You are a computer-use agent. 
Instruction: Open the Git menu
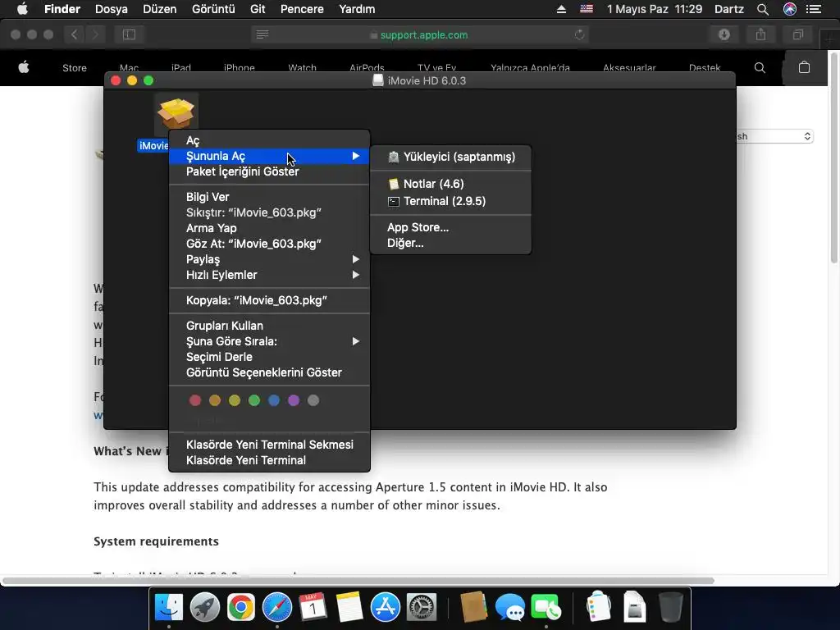click(x=258, y=9)
